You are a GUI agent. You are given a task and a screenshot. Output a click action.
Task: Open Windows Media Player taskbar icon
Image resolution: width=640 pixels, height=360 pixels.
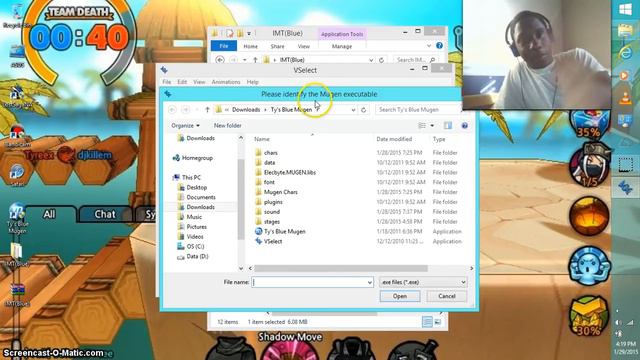tap(625, 76)
